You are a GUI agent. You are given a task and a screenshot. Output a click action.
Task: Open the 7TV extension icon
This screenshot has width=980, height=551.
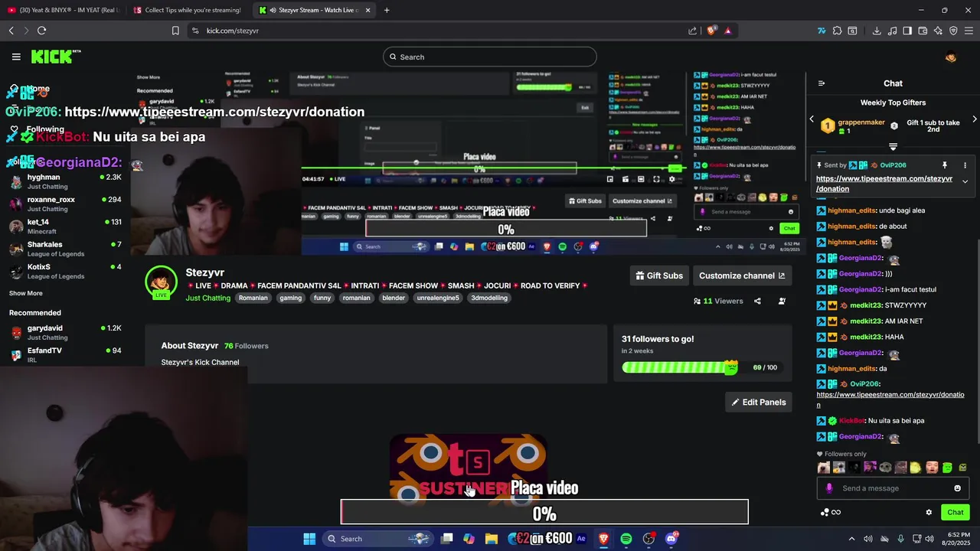[822, 31]
